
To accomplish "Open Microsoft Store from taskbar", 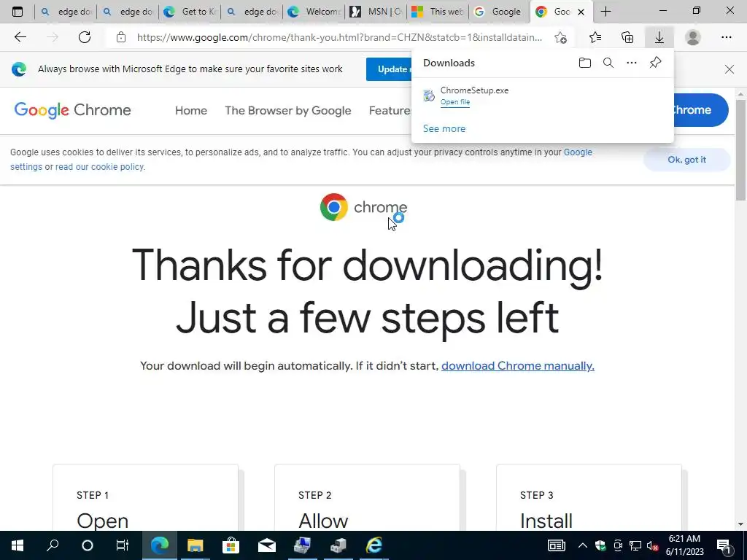I will 231,545.
